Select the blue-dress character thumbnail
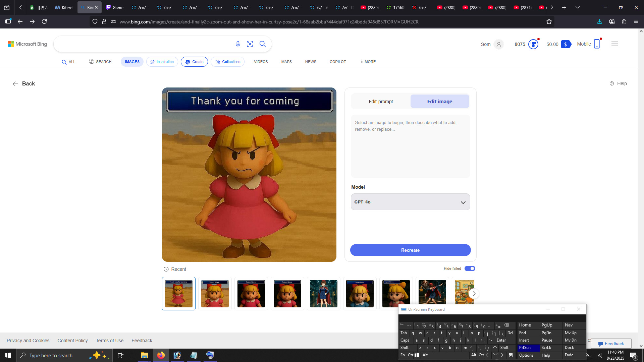This screenshot has width=644, height=362. (x=360, y=294)
